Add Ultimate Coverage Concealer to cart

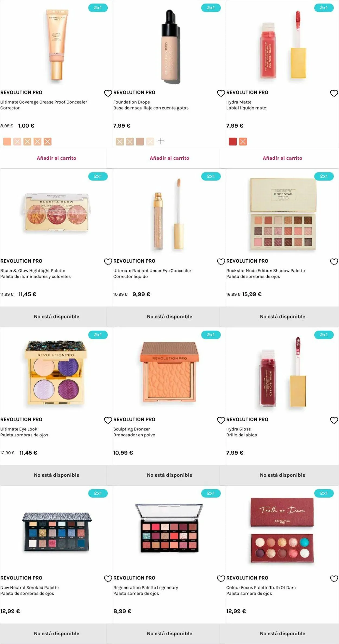(56, 158)
